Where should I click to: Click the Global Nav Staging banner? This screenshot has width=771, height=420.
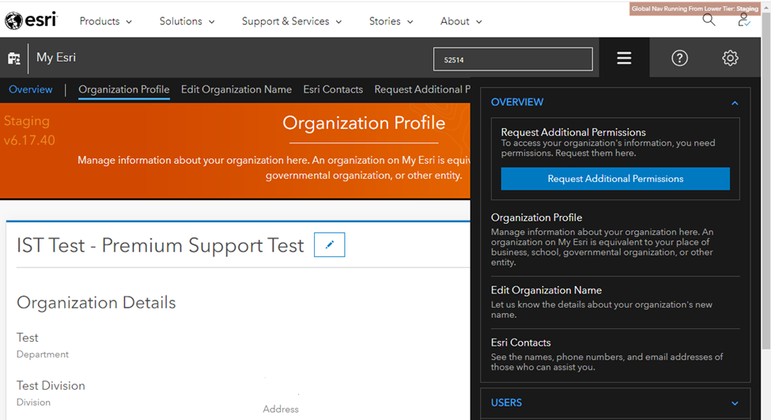694,9
